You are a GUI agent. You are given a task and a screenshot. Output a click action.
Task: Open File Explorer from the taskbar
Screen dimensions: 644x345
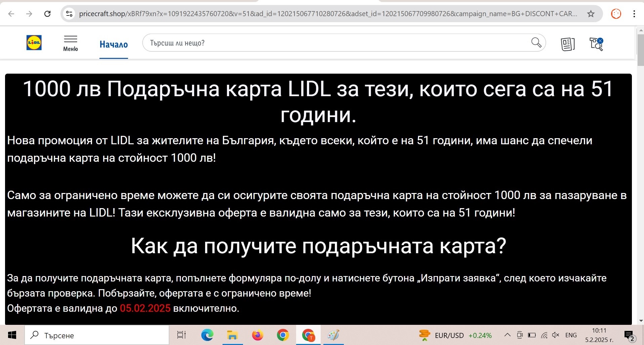coord(232,335)
